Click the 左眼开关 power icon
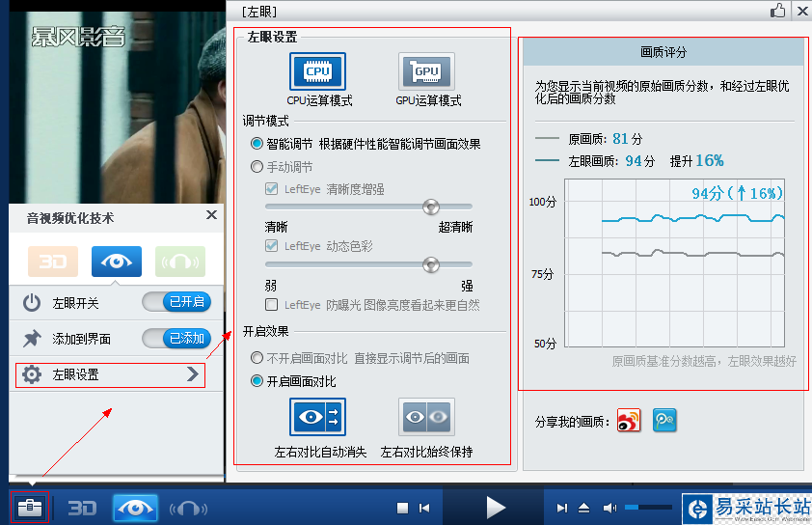This screenshot has width=812, height=525. (x=32, y=303)
